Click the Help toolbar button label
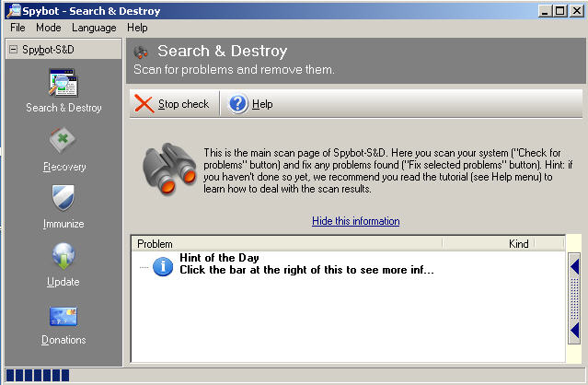Image resolution: width=588 pixels, height=385 pixels. click(262, 104)
